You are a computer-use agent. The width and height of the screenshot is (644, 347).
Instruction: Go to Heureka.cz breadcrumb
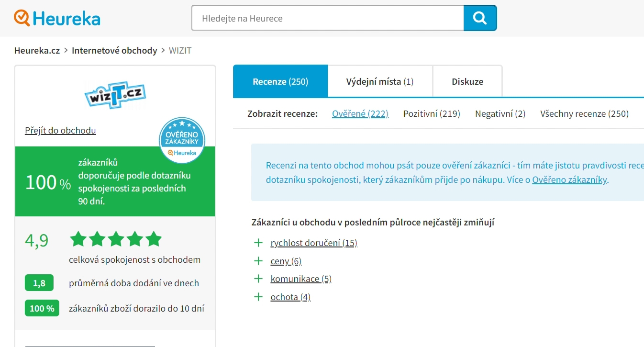(x=37, y=50)
